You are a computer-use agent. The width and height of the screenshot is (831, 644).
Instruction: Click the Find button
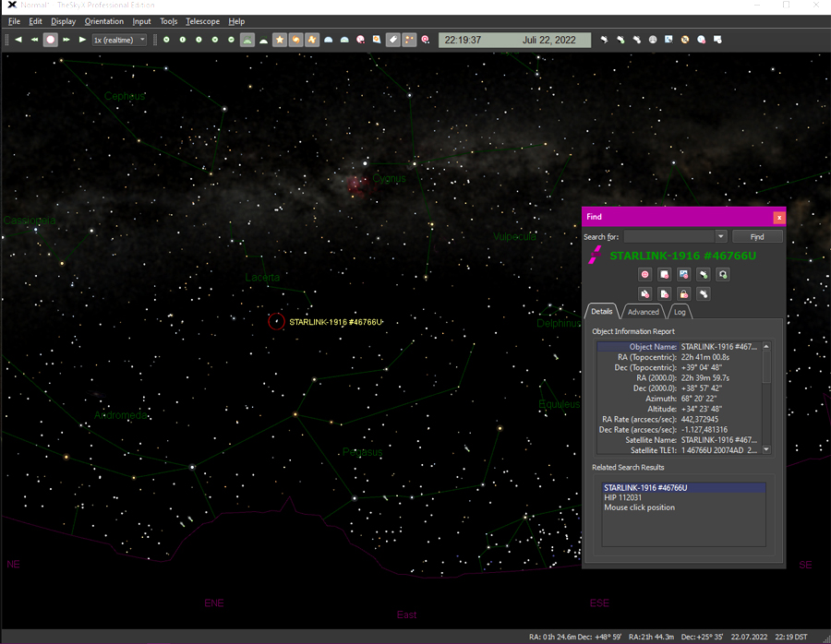pyautogui.click(x=757, y=237)
